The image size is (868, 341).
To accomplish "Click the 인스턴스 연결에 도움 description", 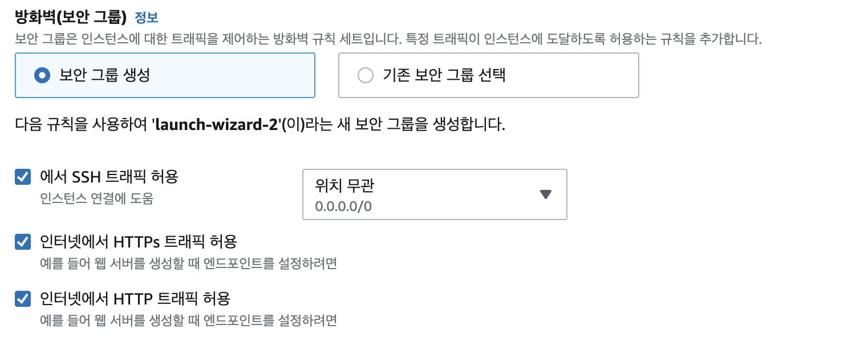I will [x=97, y=199].
